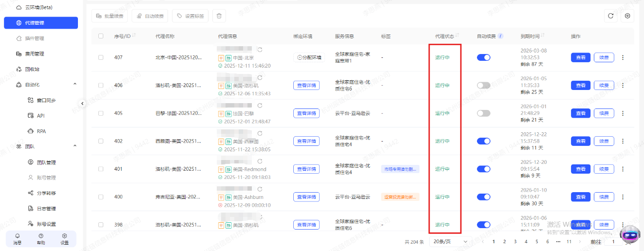The width and height of the screenshot is (644, 251).
Task: Select 代理管理 in the sidebar
Action: [41, 23]
